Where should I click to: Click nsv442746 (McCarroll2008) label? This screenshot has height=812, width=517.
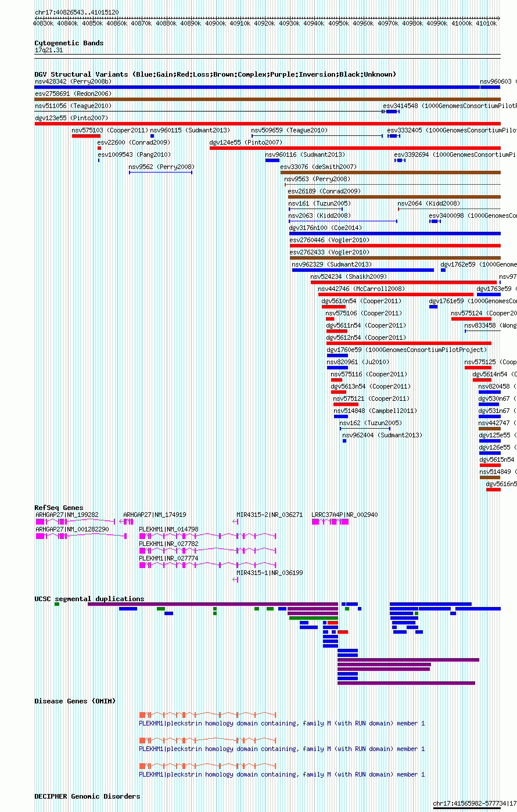coord(361,289)
